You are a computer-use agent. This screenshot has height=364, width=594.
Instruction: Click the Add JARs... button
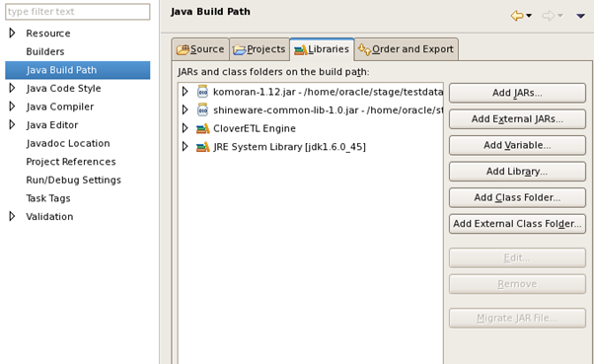pos(517,93)
